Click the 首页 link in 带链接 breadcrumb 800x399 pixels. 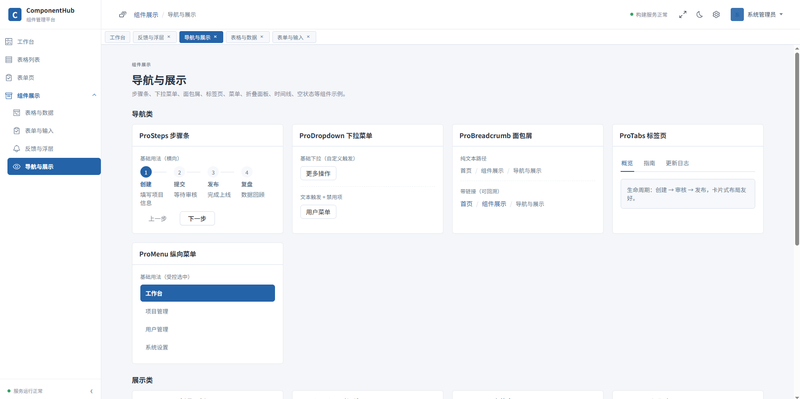click(466, 204)
